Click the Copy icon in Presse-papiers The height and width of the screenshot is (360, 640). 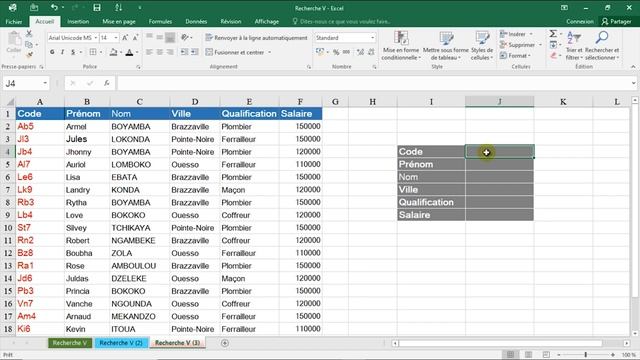pos(29,44)
